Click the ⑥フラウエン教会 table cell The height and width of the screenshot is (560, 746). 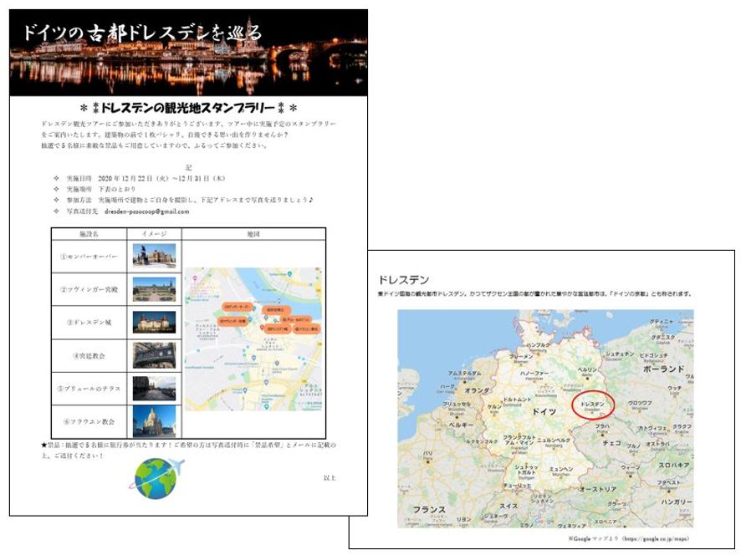point(89,421)
